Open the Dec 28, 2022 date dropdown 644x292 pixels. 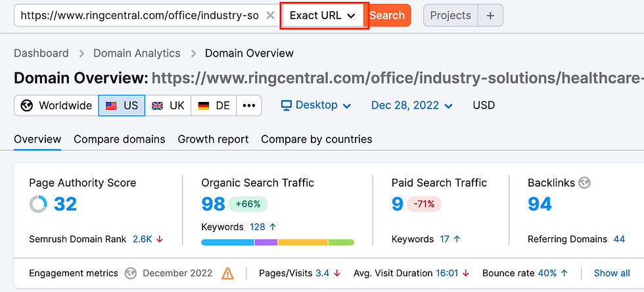[x=411, y=105]
